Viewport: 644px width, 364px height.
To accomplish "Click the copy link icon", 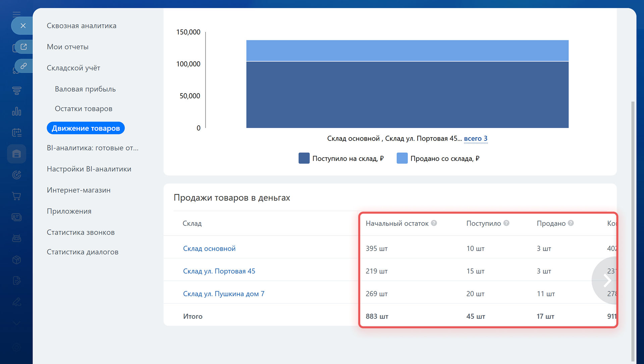I will click(x=23, y=66).
